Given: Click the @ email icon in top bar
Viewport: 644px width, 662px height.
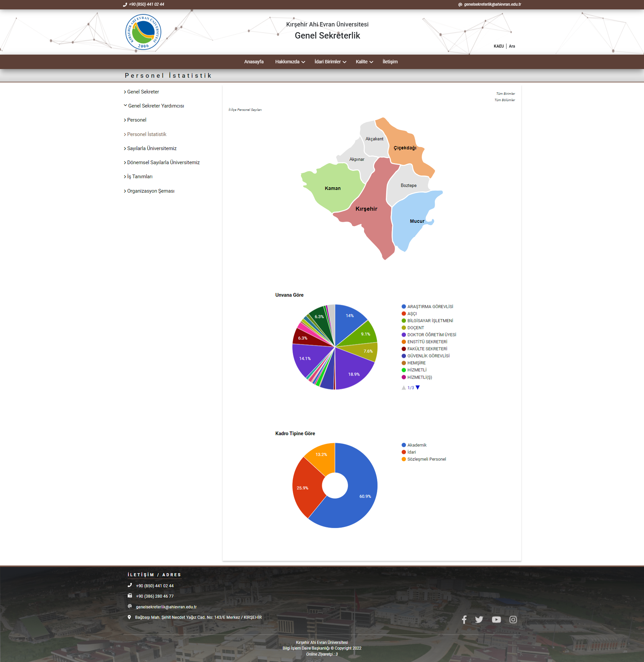Looking at the screenshot, I should click(460, 4).
